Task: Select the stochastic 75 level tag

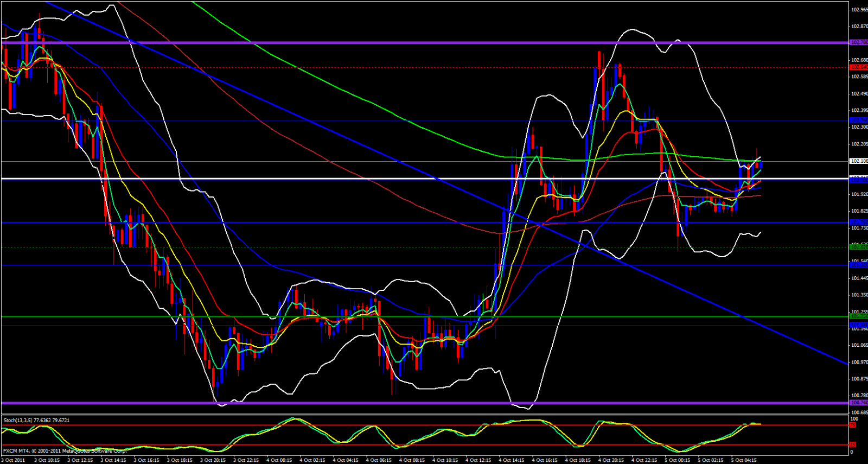Action: (852, 425)
